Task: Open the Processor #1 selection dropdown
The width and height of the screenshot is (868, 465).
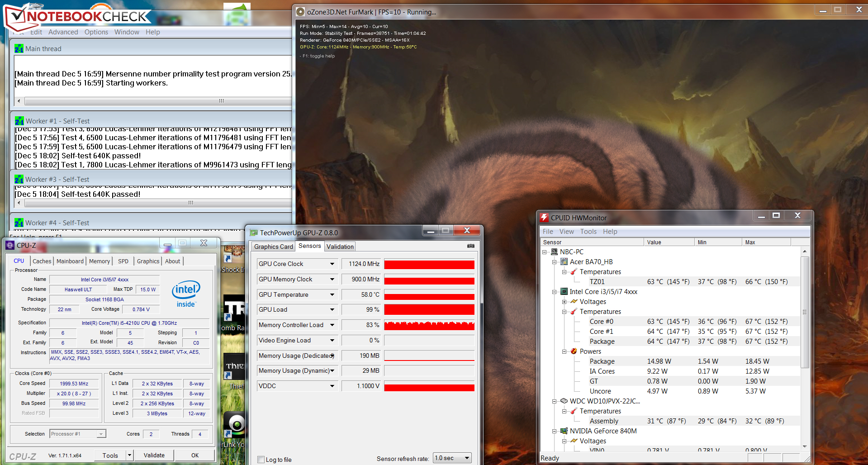Action: (101, 434)
